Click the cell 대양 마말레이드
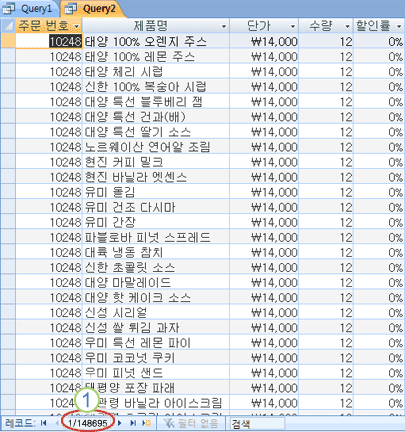 point(156,283)
